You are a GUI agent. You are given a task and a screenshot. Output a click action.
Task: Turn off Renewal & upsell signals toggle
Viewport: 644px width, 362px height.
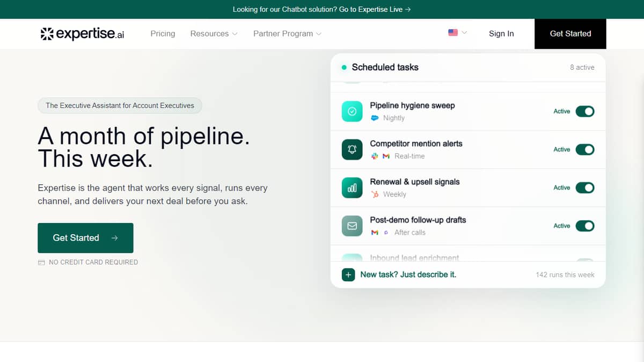pyautogui.click(x=585, y=187)
